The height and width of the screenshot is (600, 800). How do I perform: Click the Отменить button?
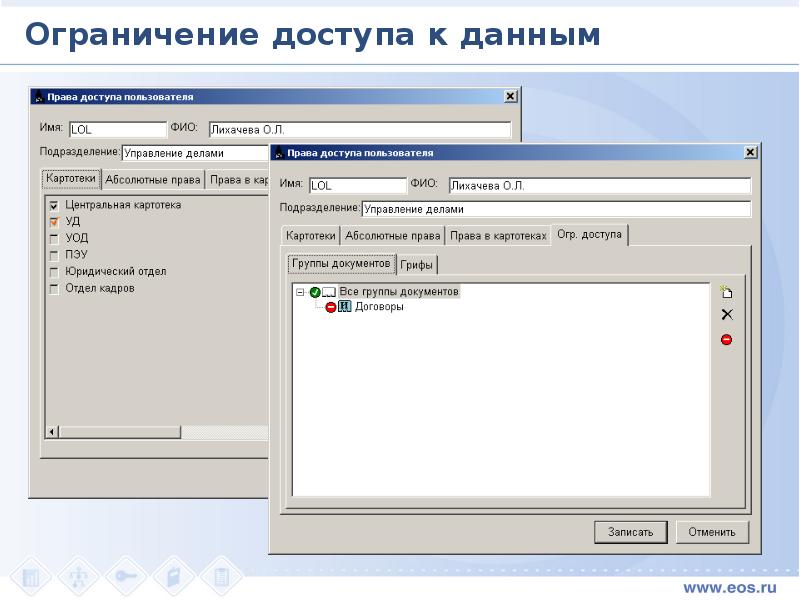click(x=712, y=532)
